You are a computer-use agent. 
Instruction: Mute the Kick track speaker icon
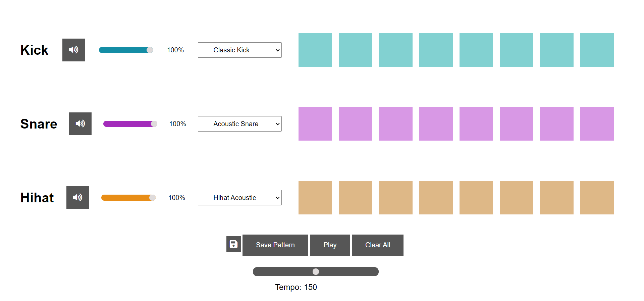point(73,50)
